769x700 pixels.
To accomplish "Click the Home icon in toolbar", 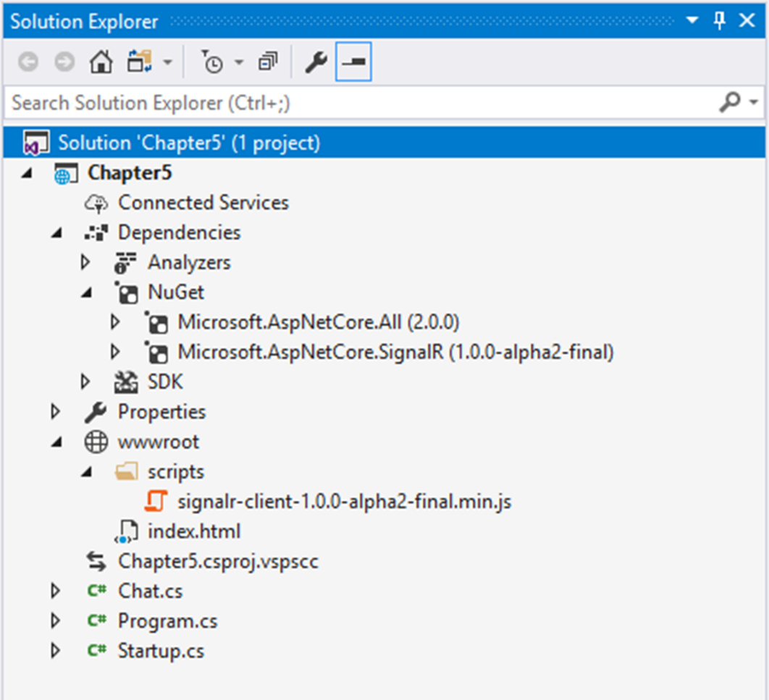I will click(x=101, y=62).
